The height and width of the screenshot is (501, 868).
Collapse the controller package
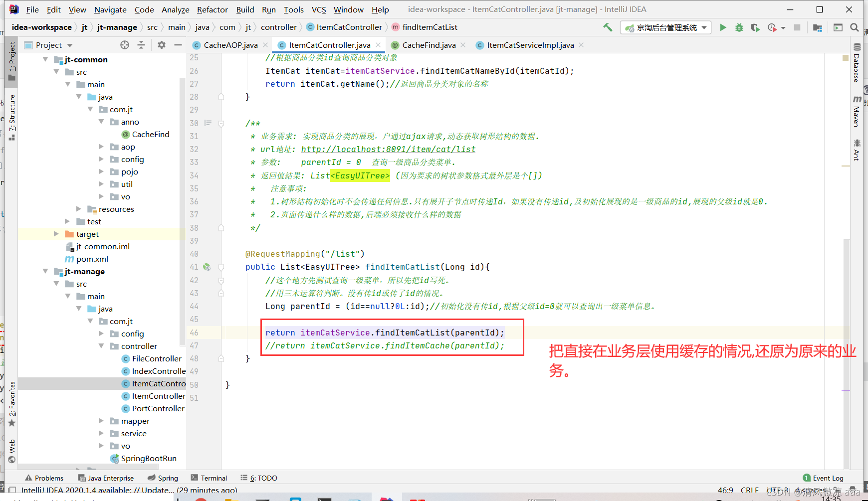point(101,346)
